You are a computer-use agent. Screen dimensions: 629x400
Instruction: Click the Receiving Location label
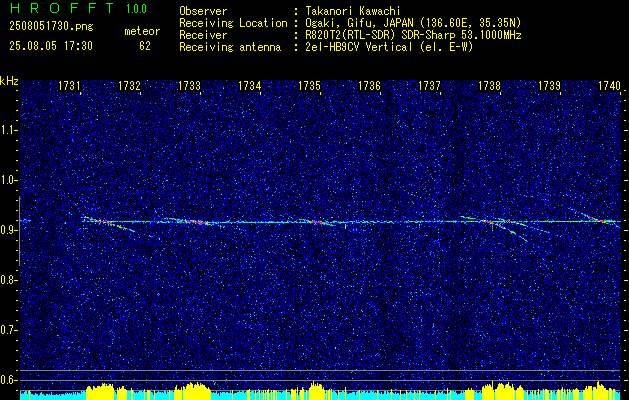[x=233, y=23]
